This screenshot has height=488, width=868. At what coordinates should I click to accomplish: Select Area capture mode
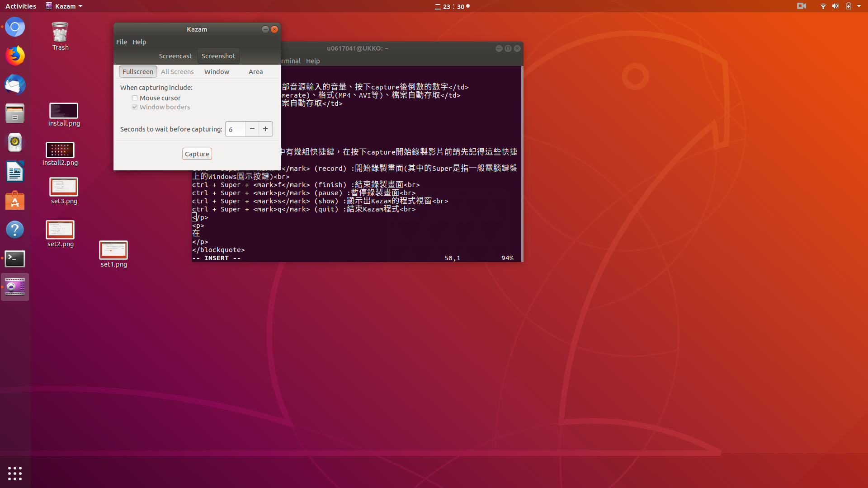[255, 71]
